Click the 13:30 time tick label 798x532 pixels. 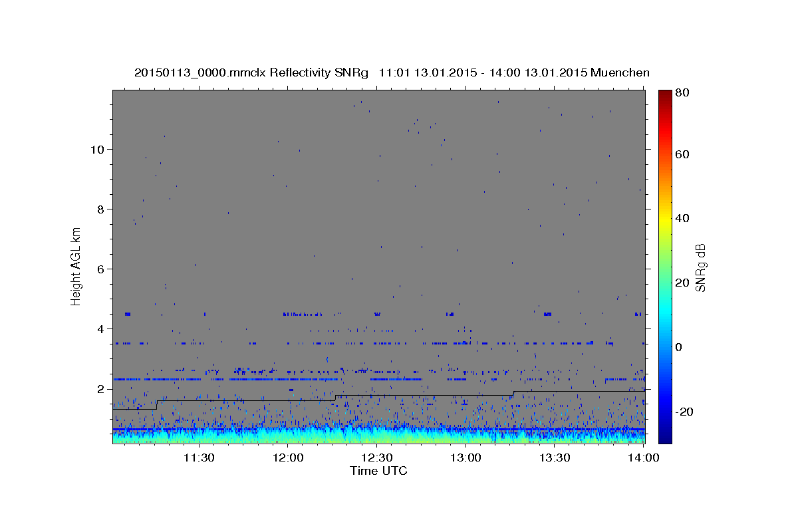pos(554,458)
